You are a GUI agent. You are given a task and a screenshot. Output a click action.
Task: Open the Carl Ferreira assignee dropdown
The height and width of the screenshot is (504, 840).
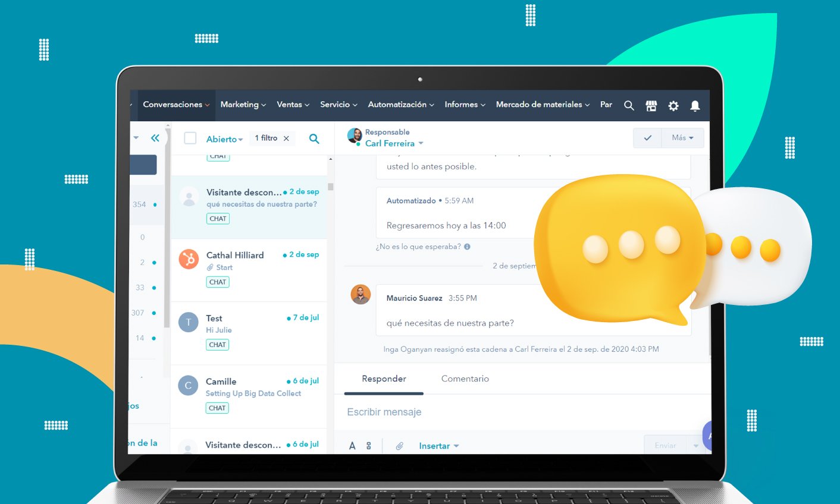394,143
